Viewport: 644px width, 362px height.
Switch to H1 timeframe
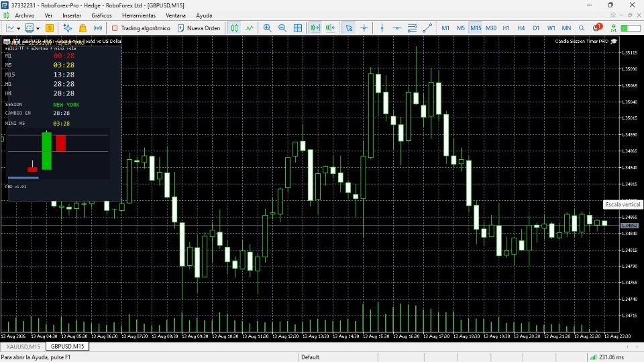506,28
